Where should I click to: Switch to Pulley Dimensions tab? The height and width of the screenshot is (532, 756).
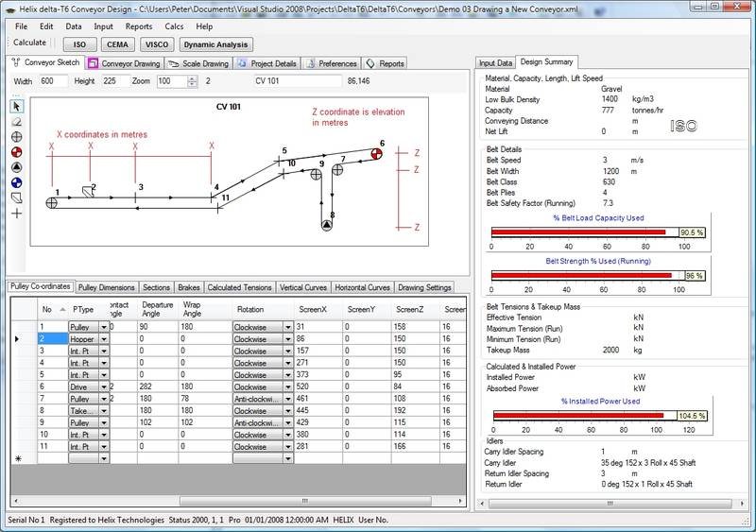(x=107, y=287)
